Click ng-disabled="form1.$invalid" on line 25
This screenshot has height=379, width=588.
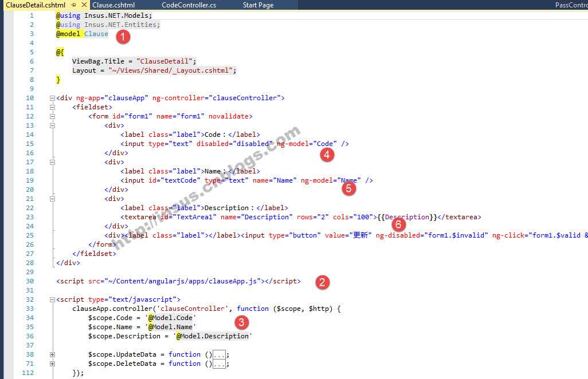(432, 235)
